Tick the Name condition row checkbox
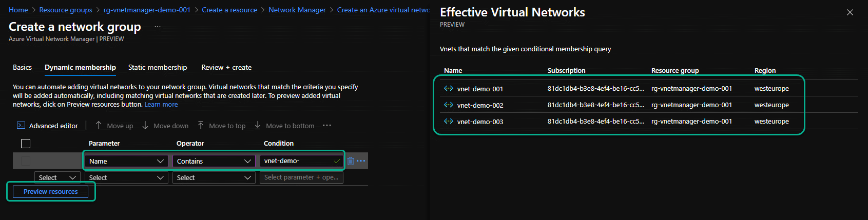868x220 pixels. [x=26, y=161]
